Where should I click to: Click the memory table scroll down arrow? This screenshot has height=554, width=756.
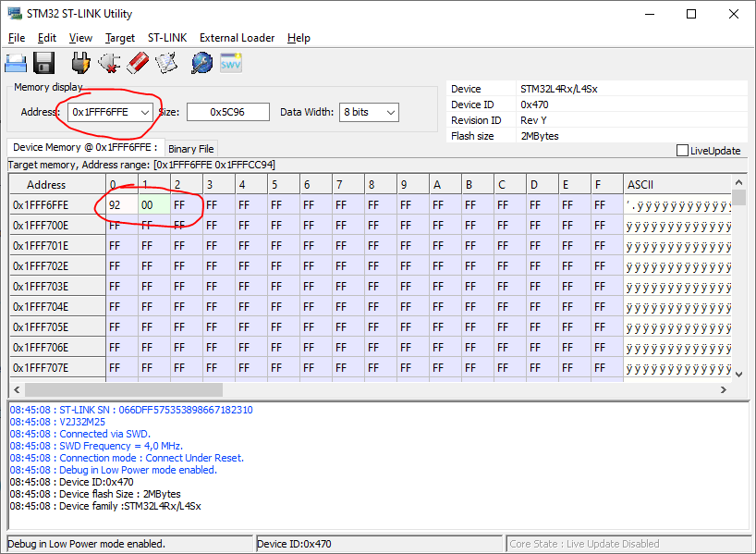pos(739,374)
